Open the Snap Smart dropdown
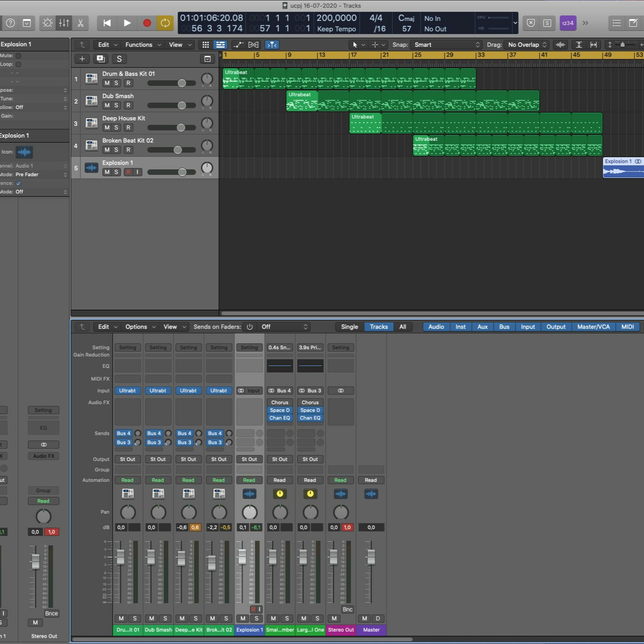644x644 pixels. pos(446,45)
